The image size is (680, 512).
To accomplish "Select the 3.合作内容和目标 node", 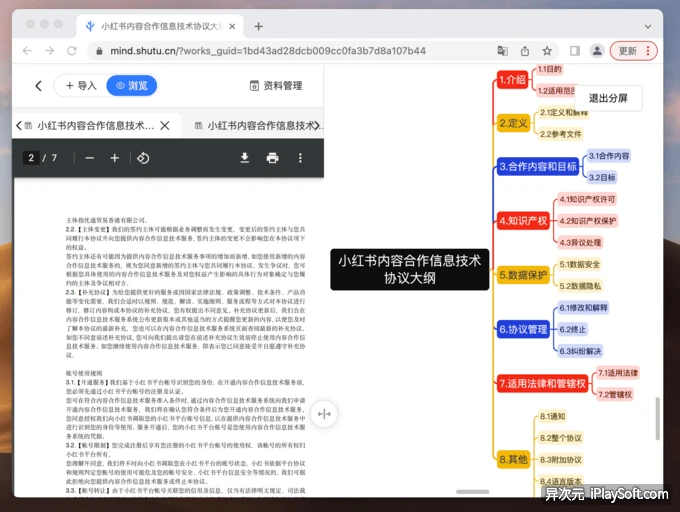I will point(538,166).
